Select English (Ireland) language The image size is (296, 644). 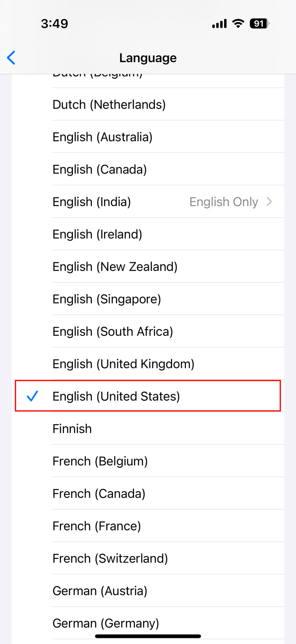coord(97,234)
